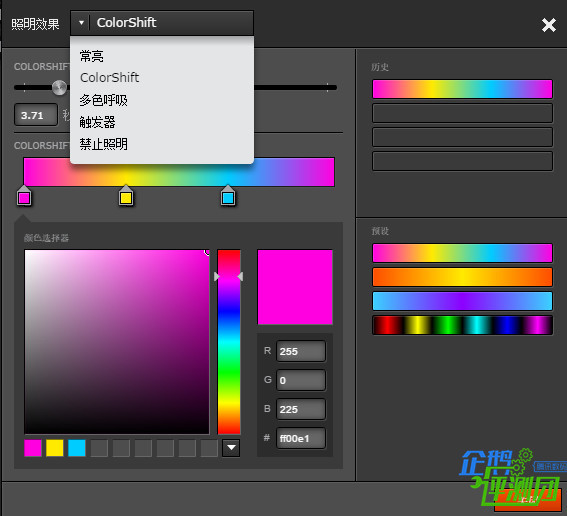567x516 pixels.
Task: Close the lighting dialog with the X
Action: [x=549, y=25]
